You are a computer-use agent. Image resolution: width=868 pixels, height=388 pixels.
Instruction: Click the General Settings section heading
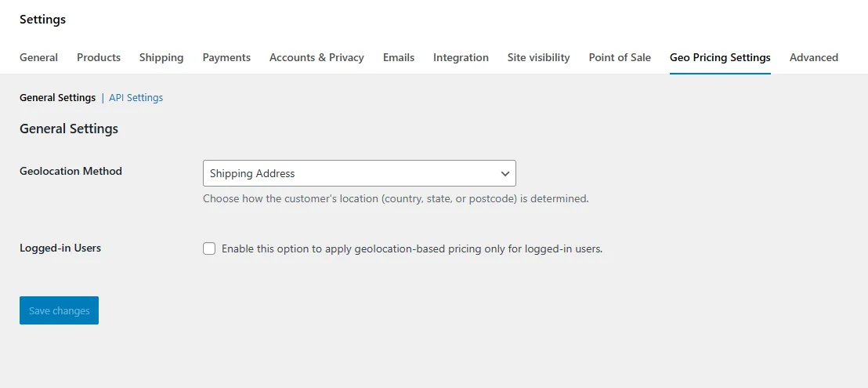tap(69, 129)
